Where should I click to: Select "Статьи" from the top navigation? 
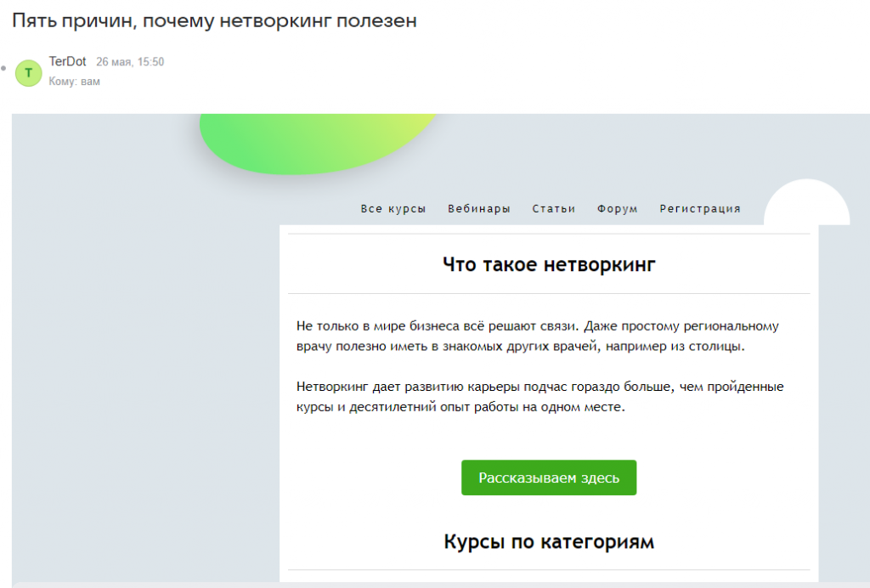[x=554, y=208]
